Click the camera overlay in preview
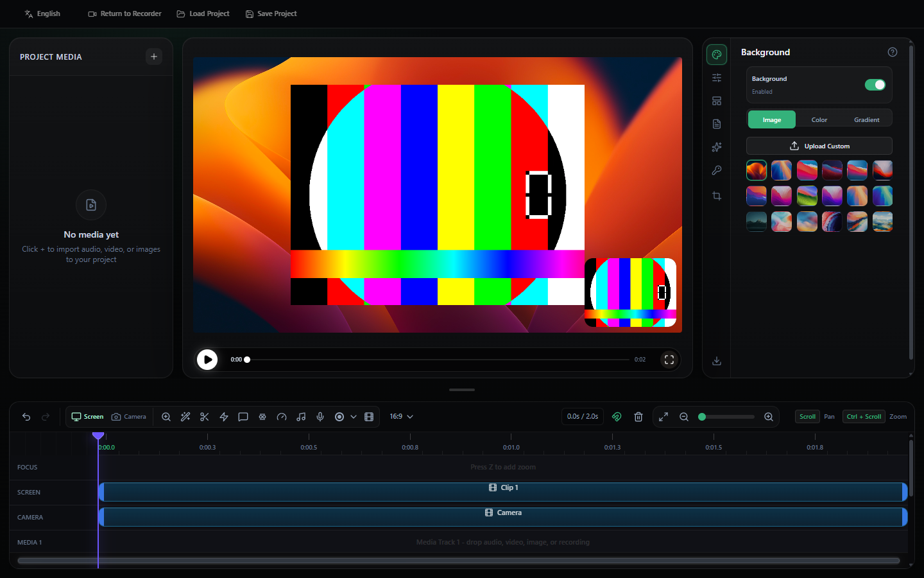The width and height of the screenshot is (924, 578). pos(631,293)
